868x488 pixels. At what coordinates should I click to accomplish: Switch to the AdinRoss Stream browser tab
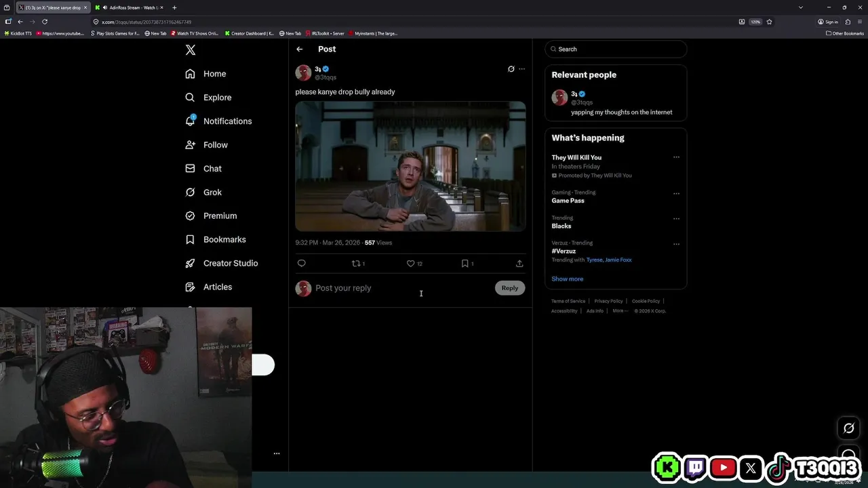(129, 7)
